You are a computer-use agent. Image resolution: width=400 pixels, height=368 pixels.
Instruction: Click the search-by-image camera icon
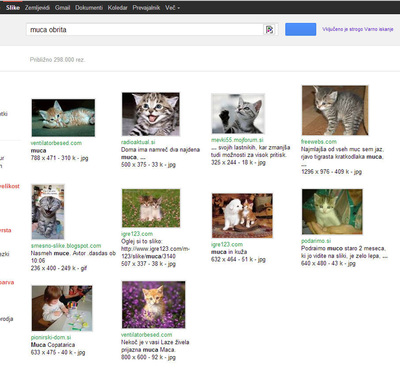270,30
